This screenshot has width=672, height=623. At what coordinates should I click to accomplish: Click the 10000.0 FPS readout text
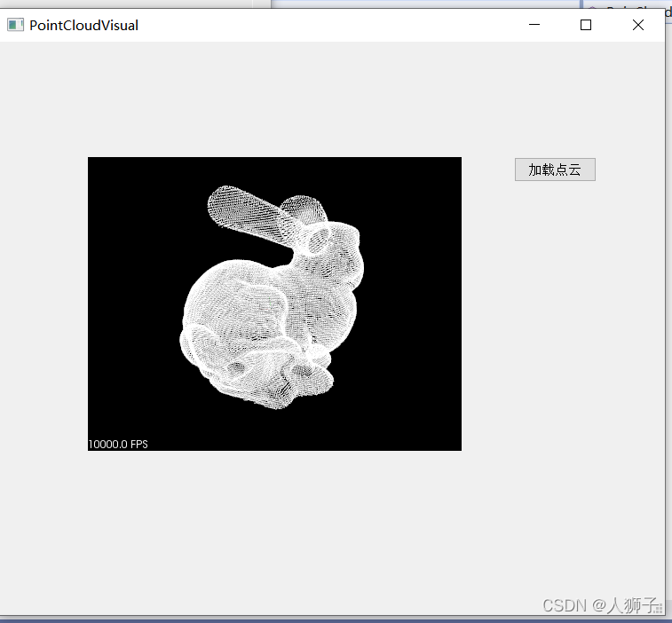[x=118, y=445]
